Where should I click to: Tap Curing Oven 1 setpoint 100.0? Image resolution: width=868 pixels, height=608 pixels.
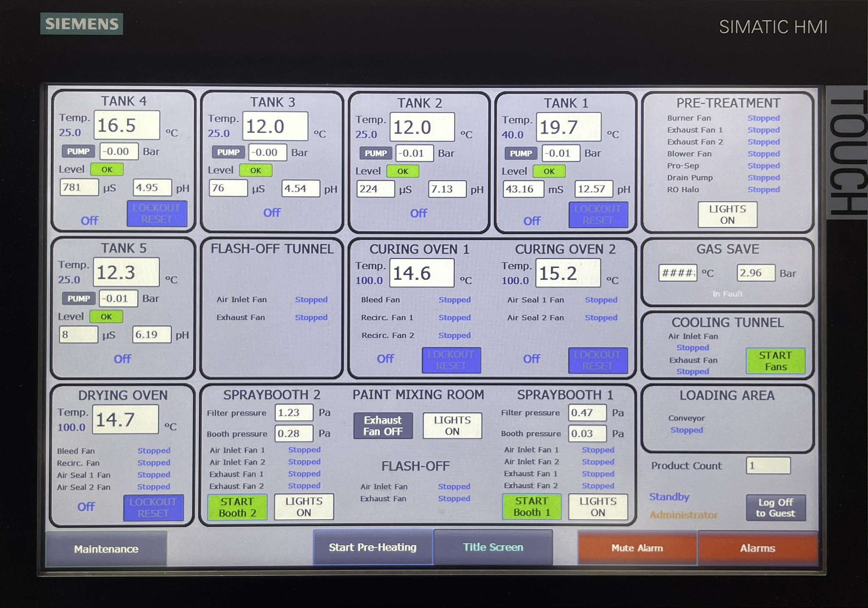click(x=369, y=280)
